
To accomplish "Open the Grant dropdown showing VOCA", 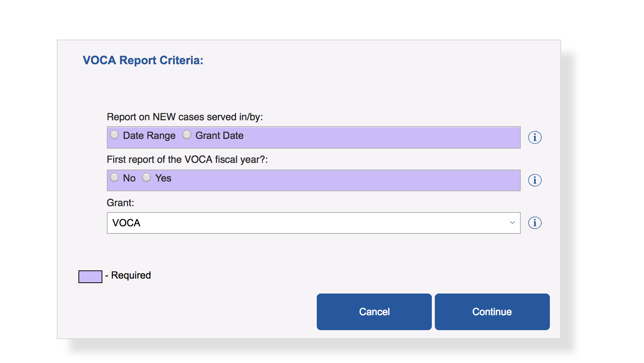I will click(x=313, y=223).
